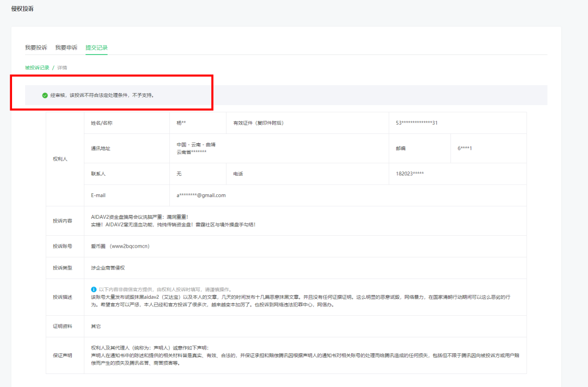Switch to the 我要投诉 tab
This screenshot has width=588, height=387.
click(35, 47)
